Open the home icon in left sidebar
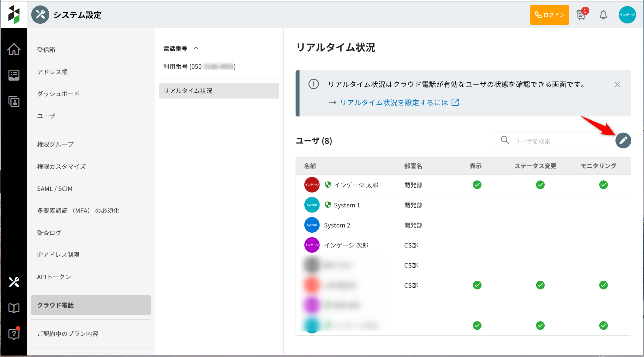644x357 pixels. [14, 49]
